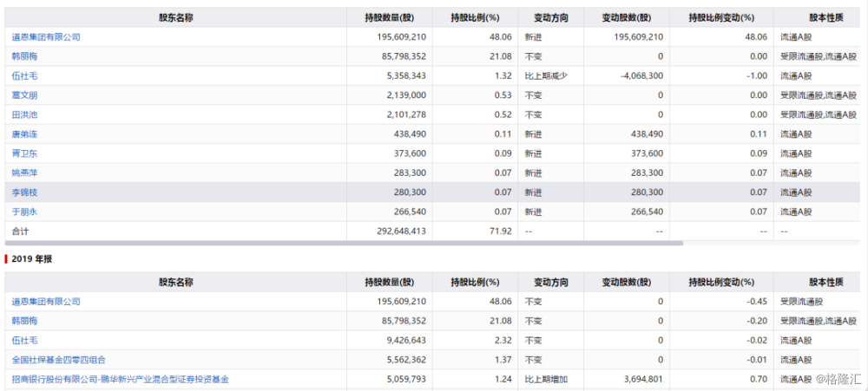Select shareholder link 田洪池

coord(23,114)
